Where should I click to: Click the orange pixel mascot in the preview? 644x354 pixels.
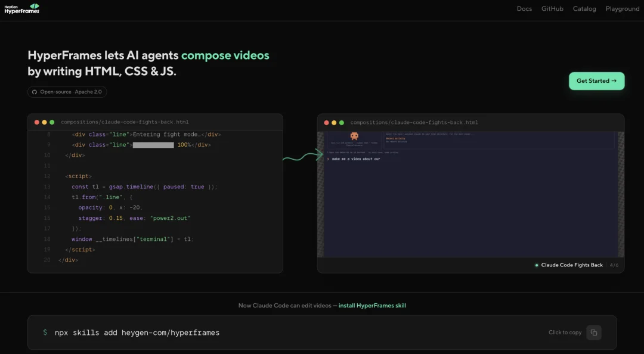coord(354,136)
